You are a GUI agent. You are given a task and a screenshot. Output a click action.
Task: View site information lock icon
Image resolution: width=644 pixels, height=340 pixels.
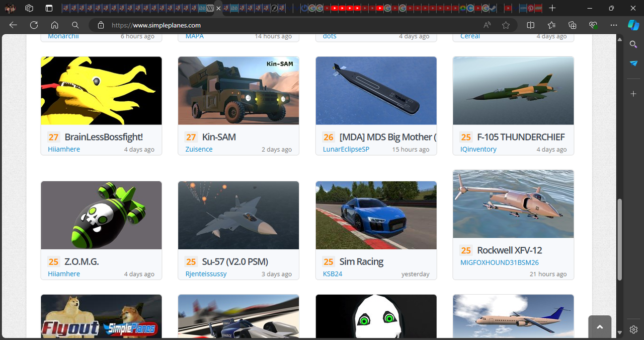click(x=101, y=25)
